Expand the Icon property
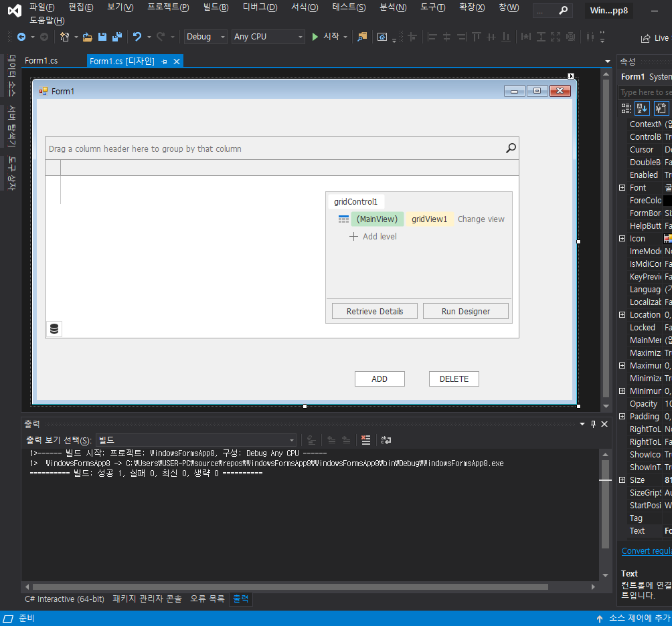The height and width of the screenshot is (626, 672). coord(622,239)
